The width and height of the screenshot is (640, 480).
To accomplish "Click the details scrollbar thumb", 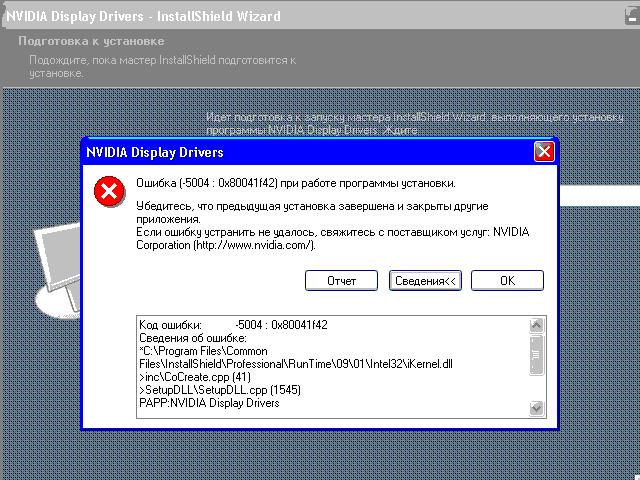I will pyautogui.click(x=537, y=353).
